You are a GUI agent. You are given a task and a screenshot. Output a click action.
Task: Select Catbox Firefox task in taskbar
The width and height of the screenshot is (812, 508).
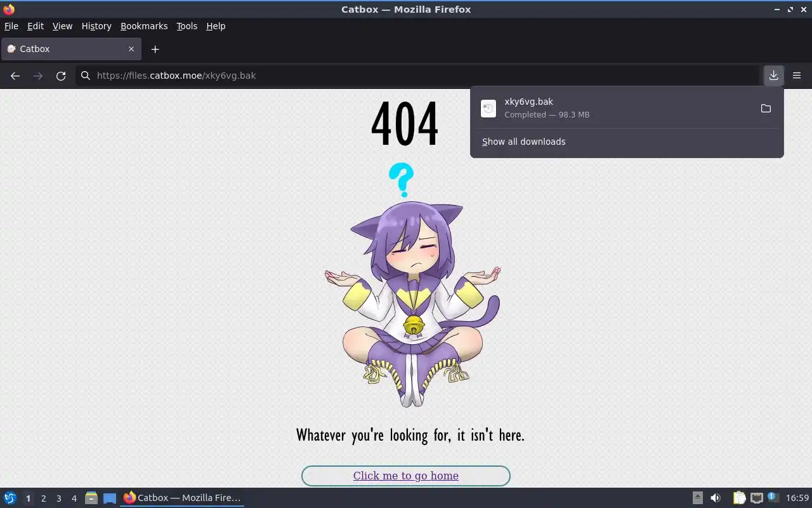point(183,498)
